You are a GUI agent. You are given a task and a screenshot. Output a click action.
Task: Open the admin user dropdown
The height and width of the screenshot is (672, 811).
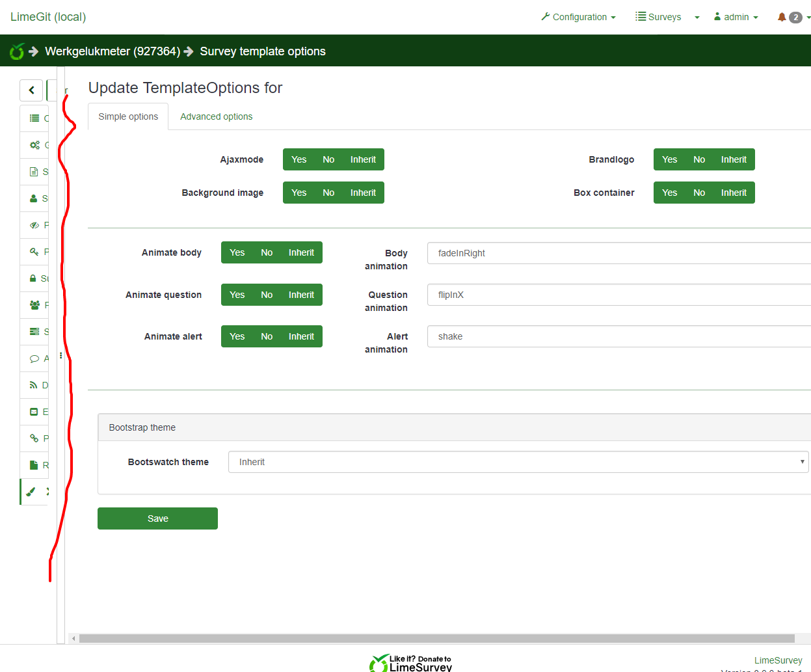(x=736, y=17)
